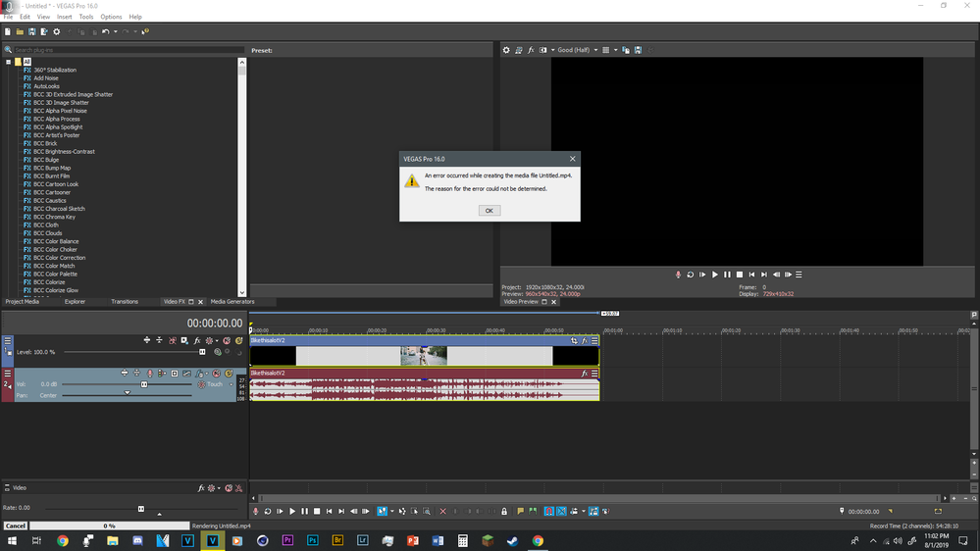Image resolution: width=980 pixels, height=551 pixels.
Task: Click OK in the VEGAS Pro error dialog
Action: [x=489, y=211]
